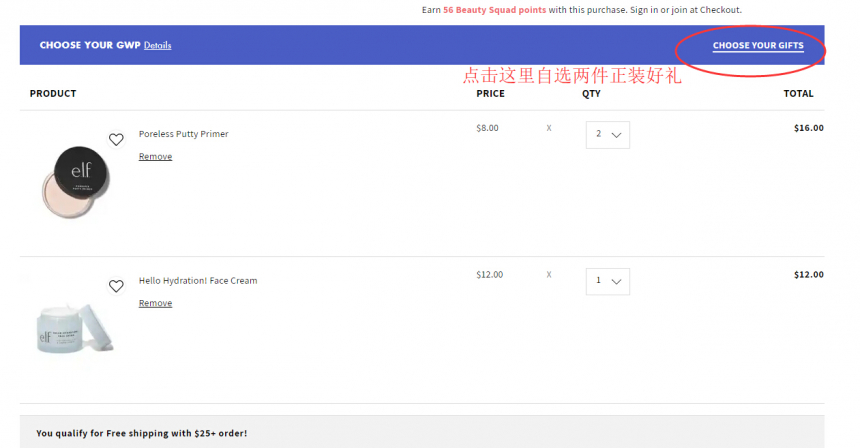Click the QTY column header

tap(591, 93)
